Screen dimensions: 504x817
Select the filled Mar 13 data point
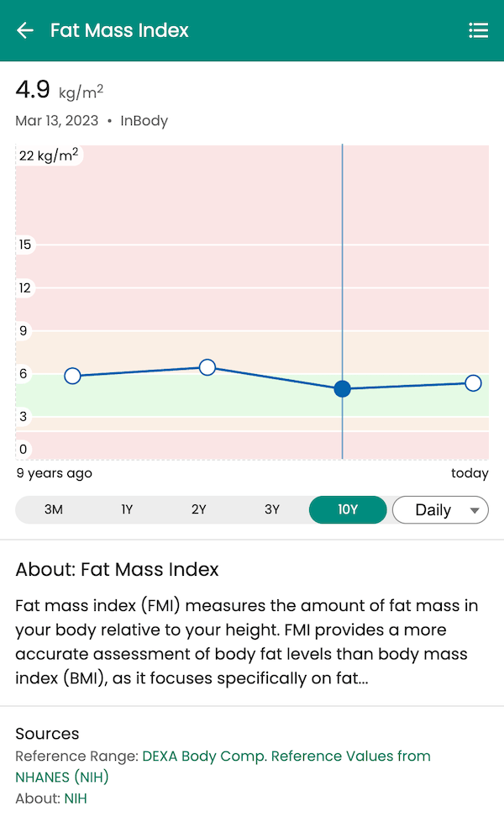[x=341, y=388]
